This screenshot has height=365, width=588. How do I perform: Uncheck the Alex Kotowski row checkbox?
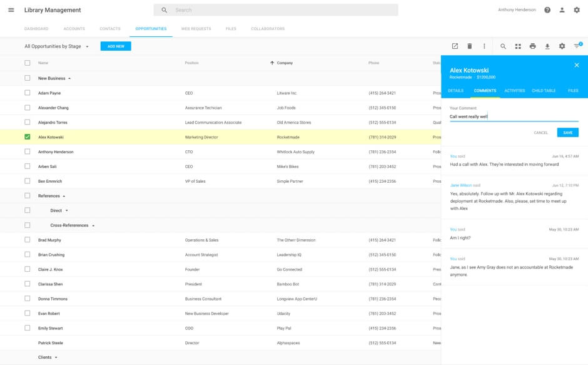pos(27,136)
